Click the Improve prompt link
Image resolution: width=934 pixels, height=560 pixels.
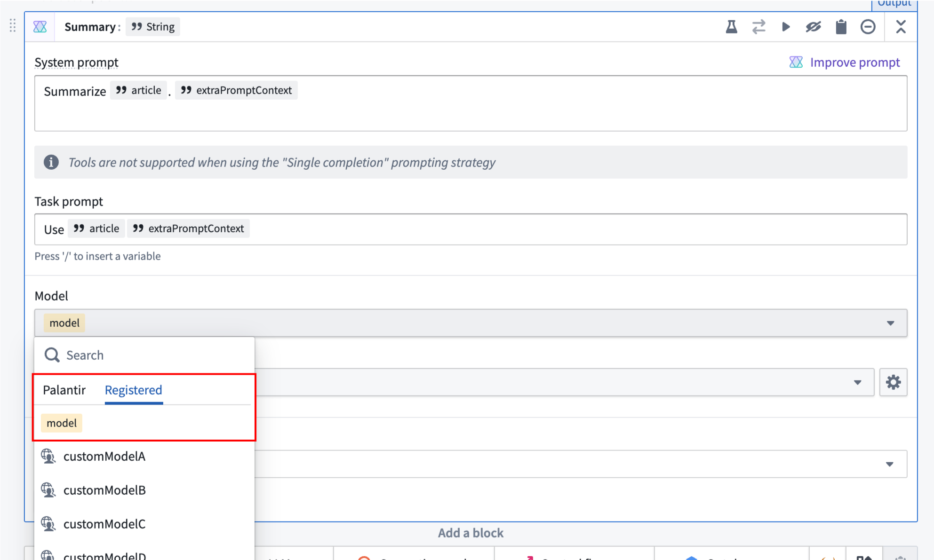pyautogui.click(x=854, y=62)
